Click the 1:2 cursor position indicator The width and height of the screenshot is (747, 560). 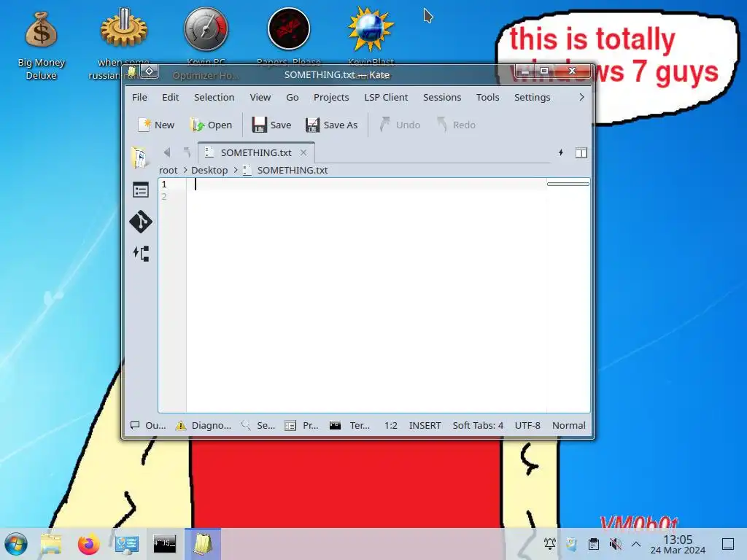click(391, 425)
